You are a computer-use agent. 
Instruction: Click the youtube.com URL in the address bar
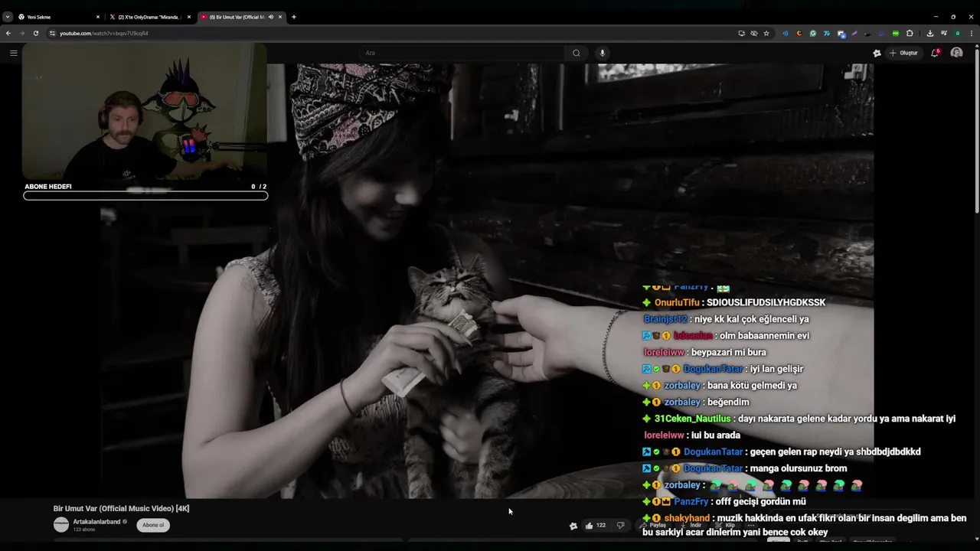coord(104,33)
